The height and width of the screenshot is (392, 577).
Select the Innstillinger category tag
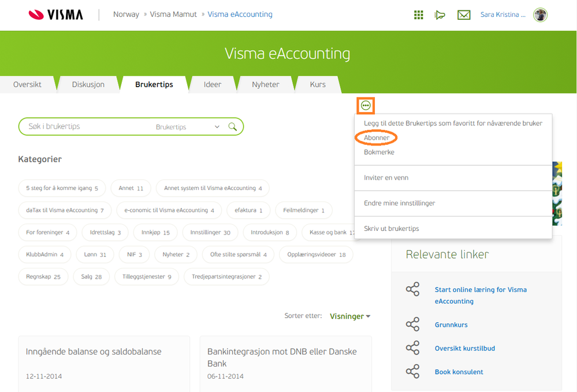click(x=210, y=233)
